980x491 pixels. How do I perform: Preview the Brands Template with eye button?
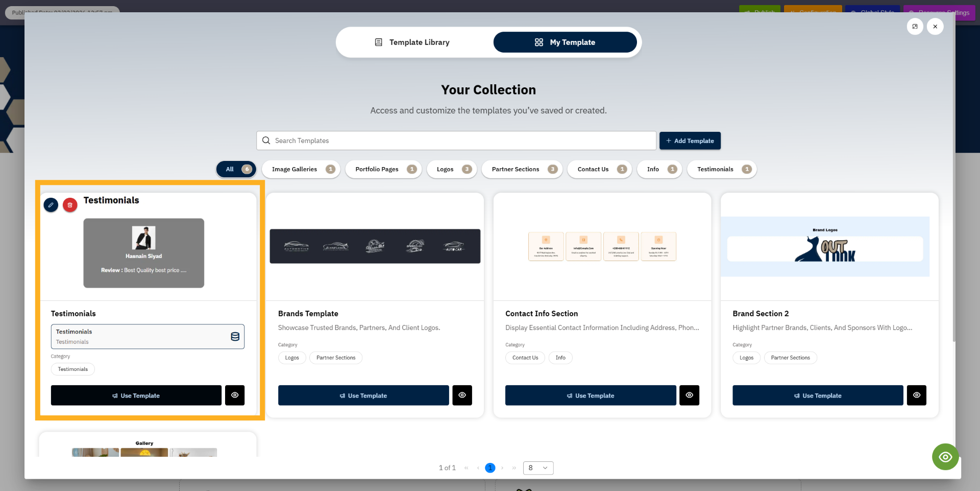(462, 395)
